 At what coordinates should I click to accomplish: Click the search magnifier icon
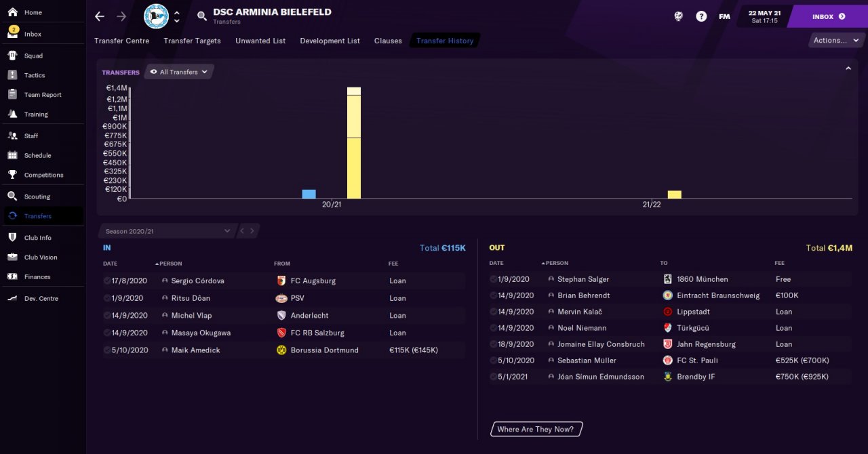pos(202,16)
